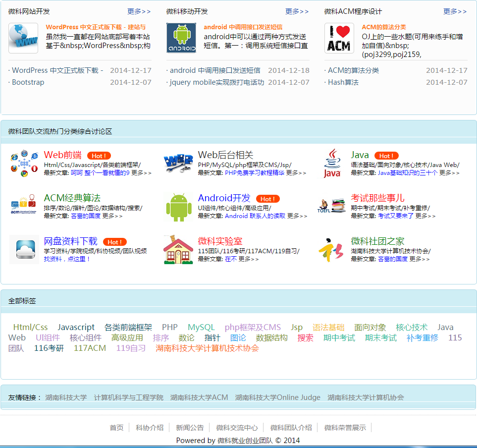The height and width of the screenshot is (448, 477).
Task: Open the 网盘资料下载 cloud drive icon
Action: pyautogui.click(x=24, y=249)
